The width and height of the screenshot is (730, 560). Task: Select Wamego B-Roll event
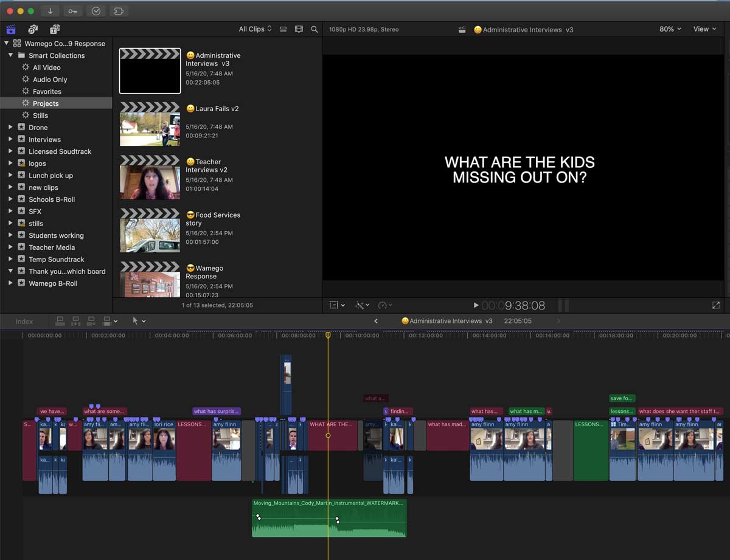tap(53, 283)
